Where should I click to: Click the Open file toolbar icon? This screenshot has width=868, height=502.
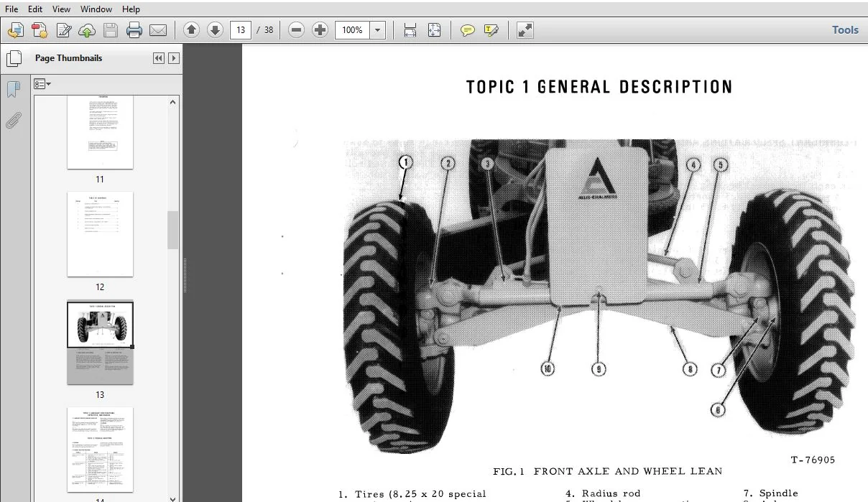click(x=16, y=30)
